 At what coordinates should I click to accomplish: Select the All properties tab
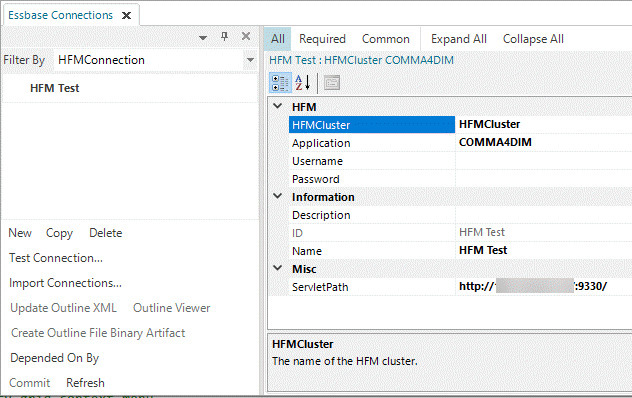278,39
